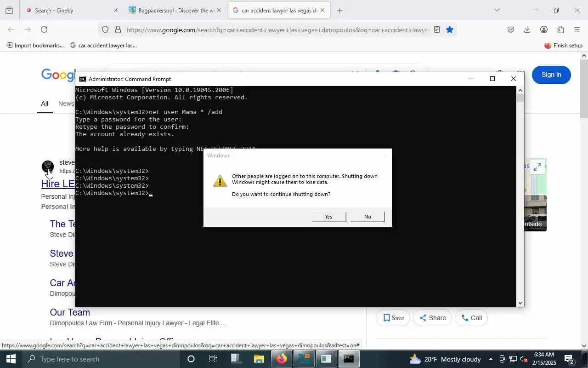The width and height of the screenshot is (588, 368).
Task: Open the Firefox downloads panel
Action: coord(527,29)
